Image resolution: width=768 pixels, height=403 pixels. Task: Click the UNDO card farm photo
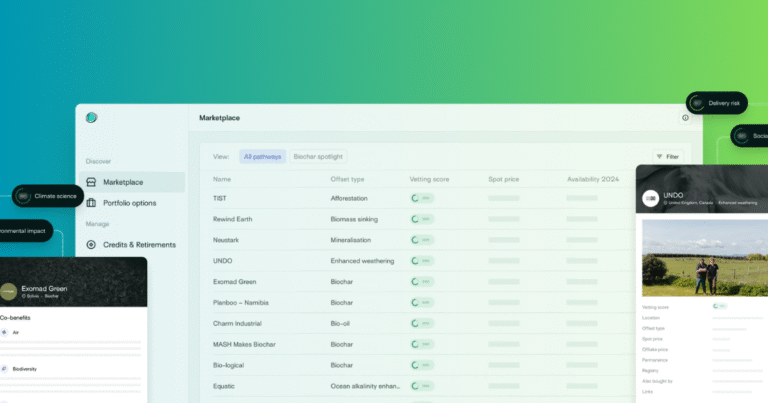pos(705,258)
